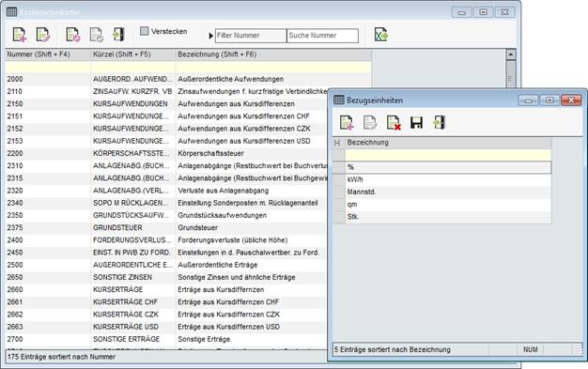Click Bezeichnung column header in Bezugseinheiten window

pos(448,143)
